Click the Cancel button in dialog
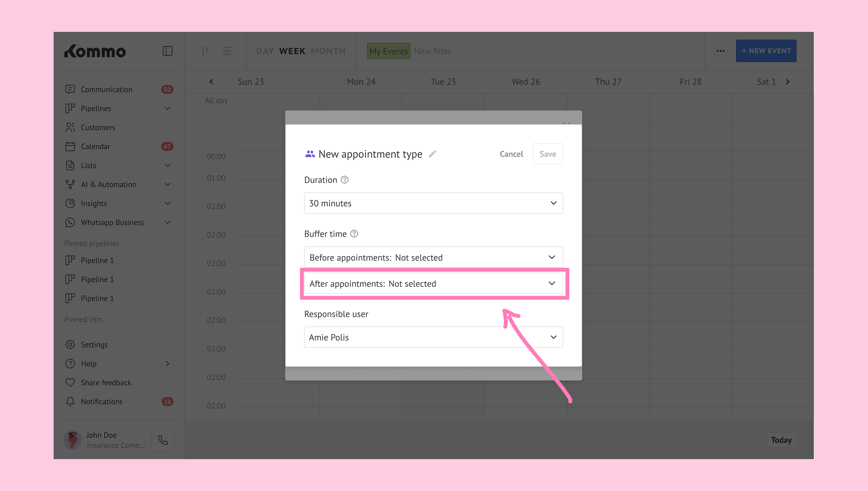868x491 pixels. tap(511, 154)
